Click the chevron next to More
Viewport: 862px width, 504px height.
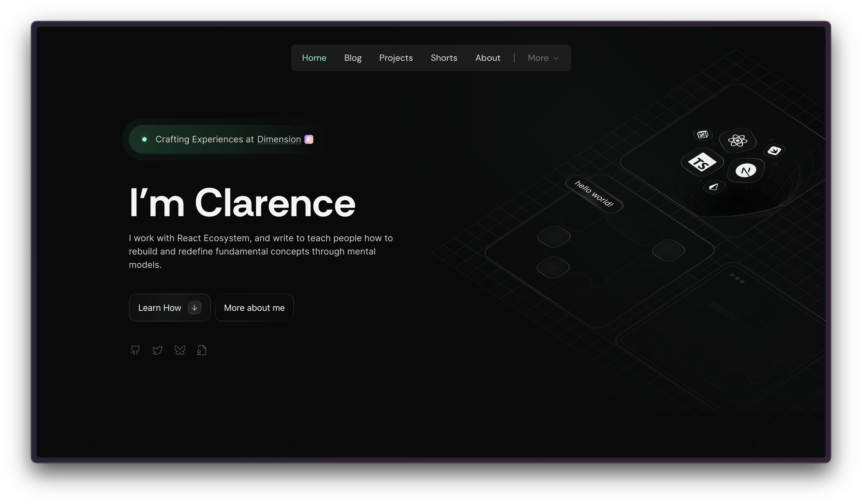tap(556, 58)
